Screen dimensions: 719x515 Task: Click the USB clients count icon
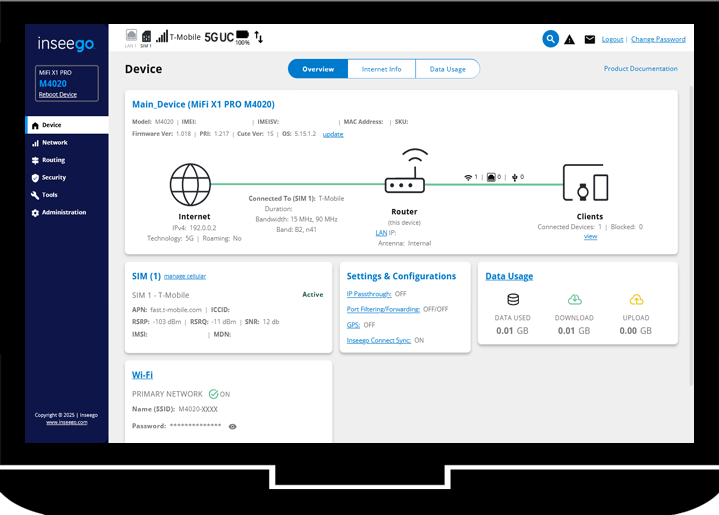[x=514, y=177]
